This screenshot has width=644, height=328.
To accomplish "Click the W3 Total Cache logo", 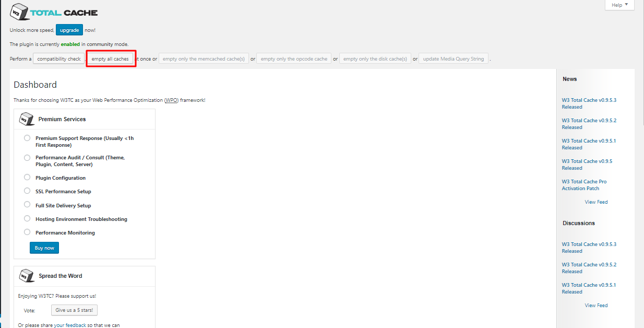I will (x=54, y=12).
